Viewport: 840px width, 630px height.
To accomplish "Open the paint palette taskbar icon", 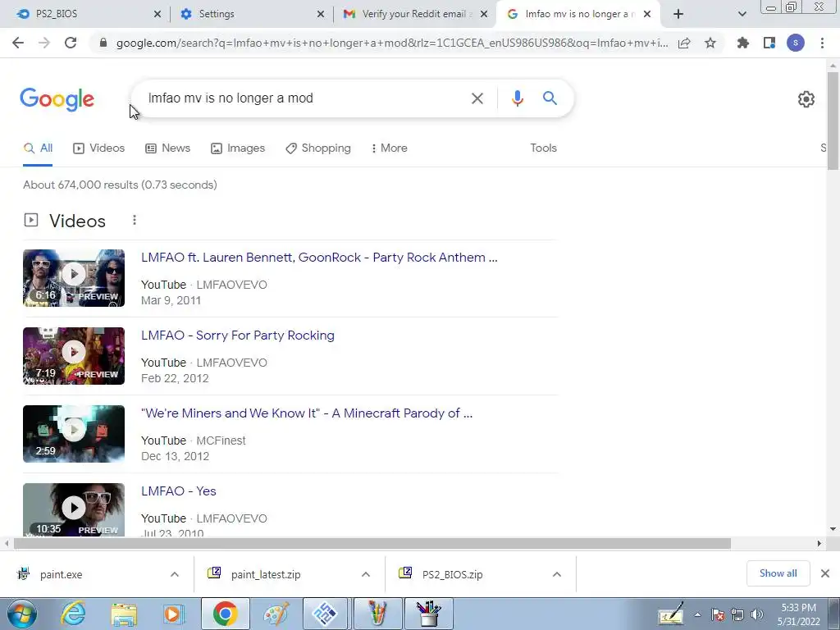I will click(276, 614).
